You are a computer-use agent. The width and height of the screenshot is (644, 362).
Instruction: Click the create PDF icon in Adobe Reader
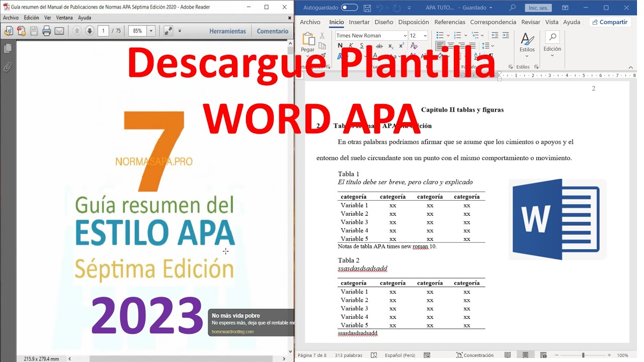tap(21, 31)
